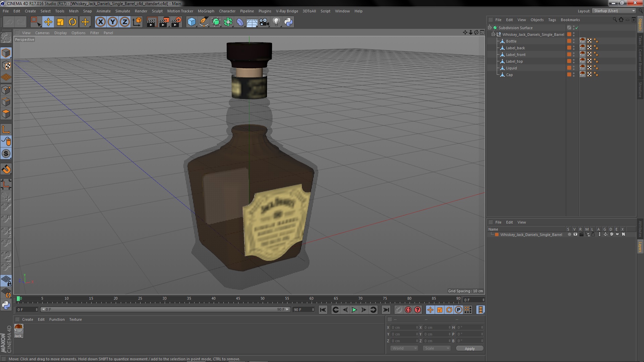Select the Jack material thumbnail
Viewport: 644px width, 362px height.
point(18,331)
